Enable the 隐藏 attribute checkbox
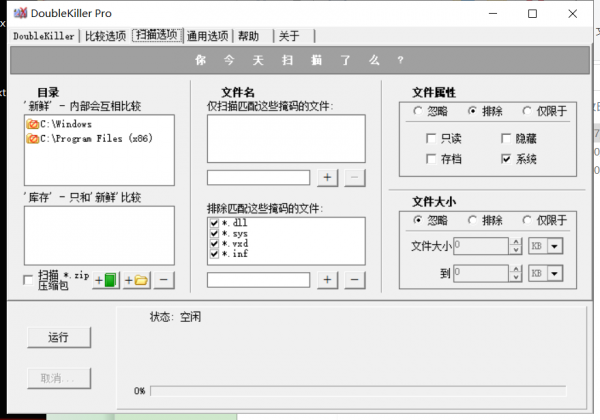600x420 pixels. pos(506,138)
